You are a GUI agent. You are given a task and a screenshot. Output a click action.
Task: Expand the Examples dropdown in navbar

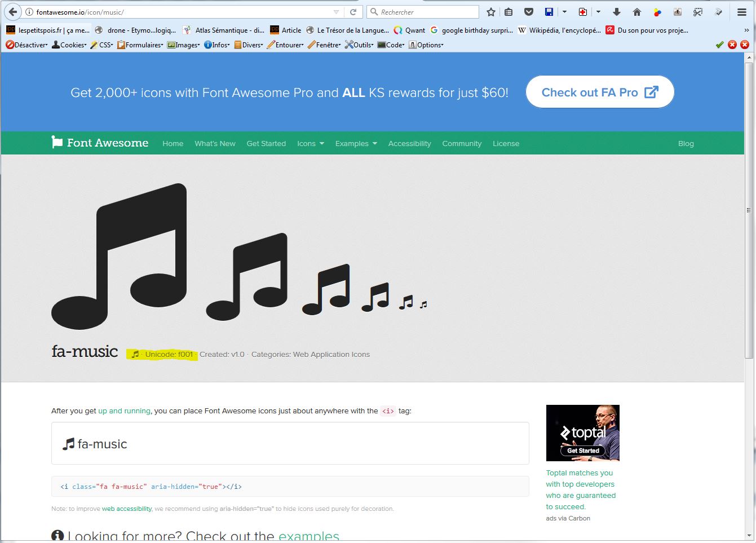[356, 144]
